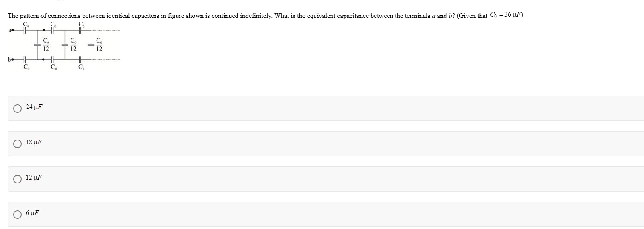Viewport: 644px width, 229px height.
Task: Click the upper dotted continuation line
Action: (x=106, y=31)
